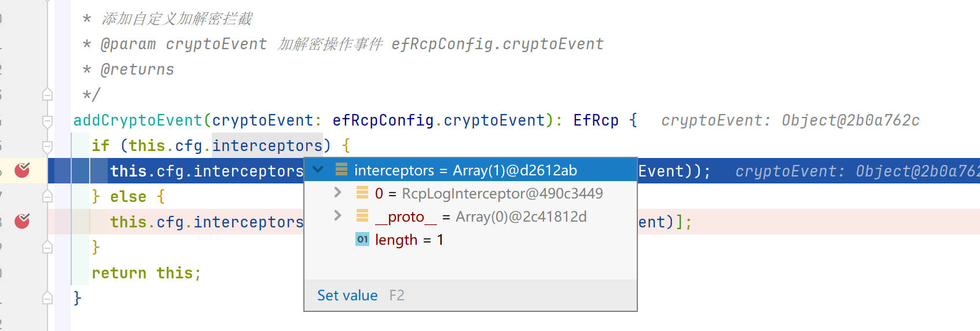This screenshot has width=980, height=331.
Task: Click the EfRcp return type in signature
Action: 596,120
